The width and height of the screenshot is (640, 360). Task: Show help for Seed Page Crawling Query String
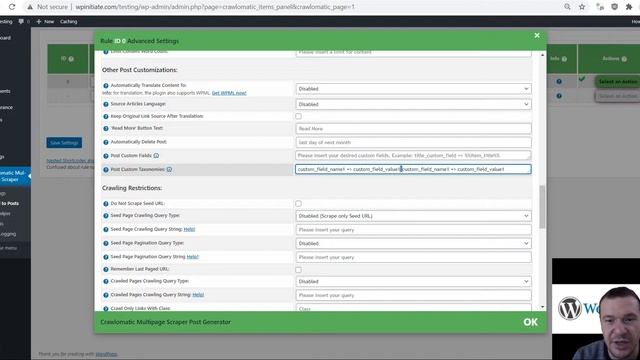tap(106, 229)
